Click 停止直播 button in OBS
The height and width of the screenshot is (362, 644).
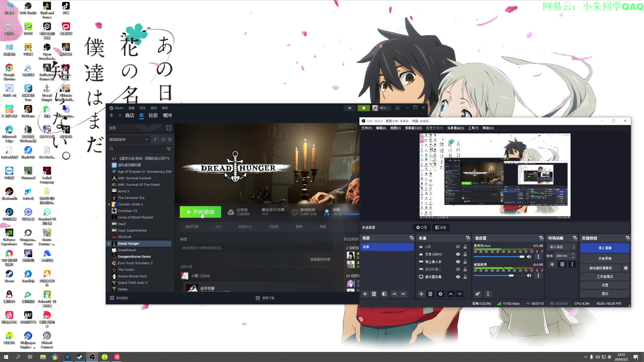click(605, 248)
